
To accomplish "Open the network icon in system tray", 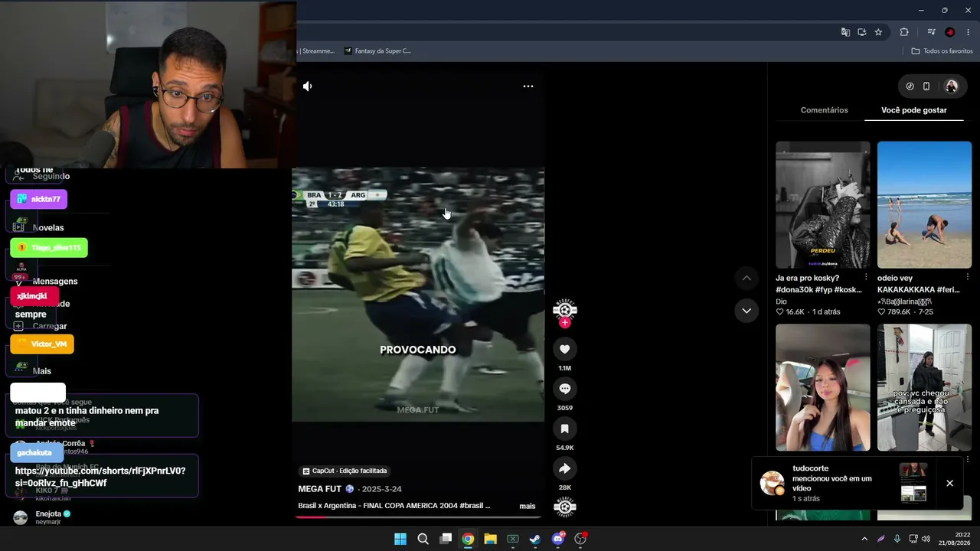I will [x=913, y=539].
